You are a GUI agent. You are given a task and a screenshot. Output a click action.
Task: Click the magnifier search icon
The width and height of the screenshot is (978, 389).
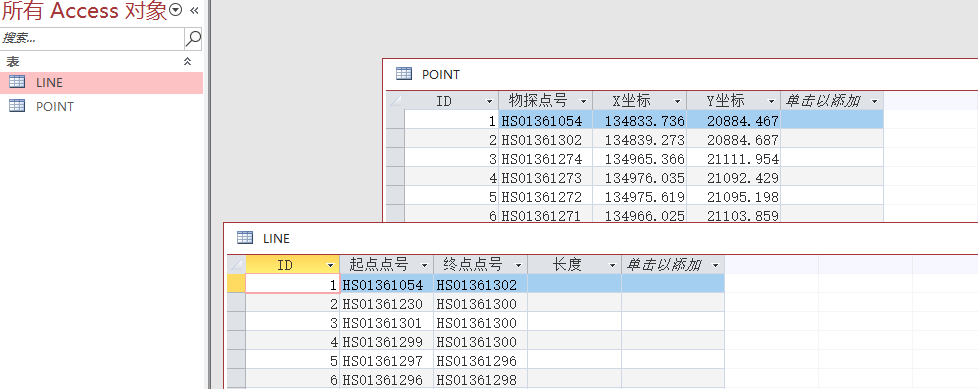[193, 38]
